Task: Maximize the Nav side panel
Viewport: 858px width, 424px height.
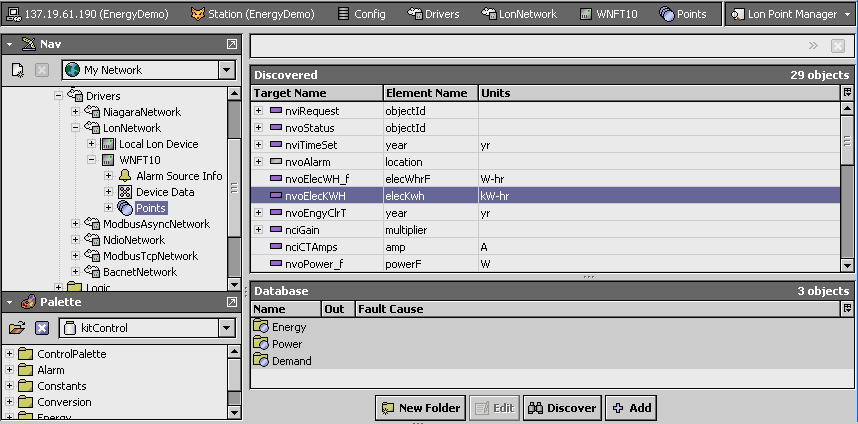Action: point(232,45)
